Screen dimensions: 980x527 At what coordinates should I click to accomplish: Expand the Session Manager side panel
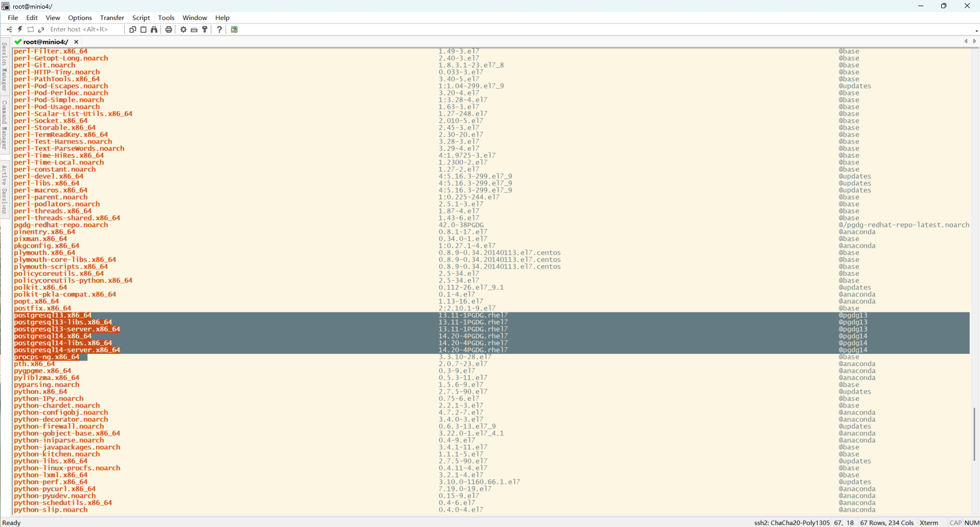(5, 66)
